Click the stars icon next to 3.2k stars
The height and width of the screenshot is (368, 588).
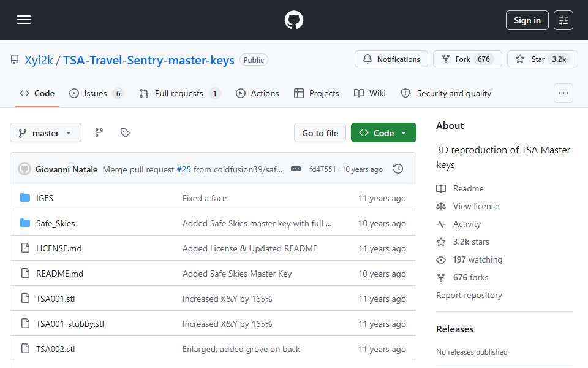441,242
